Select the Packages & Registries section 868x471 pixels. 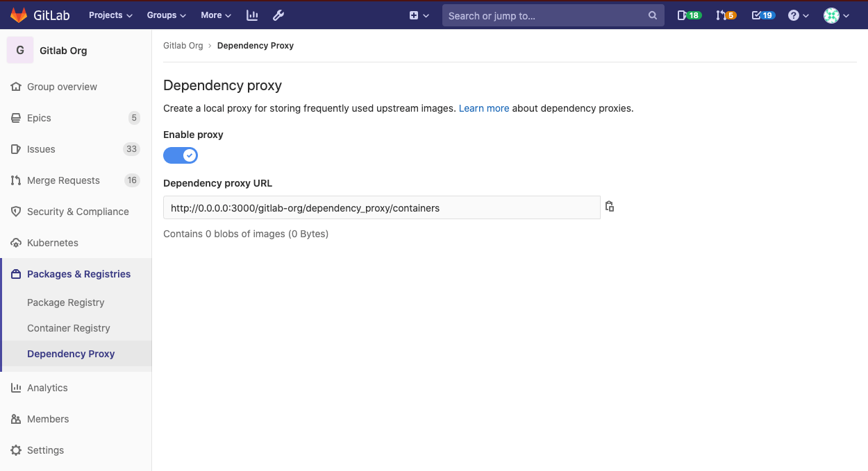[x=78, y=273]
